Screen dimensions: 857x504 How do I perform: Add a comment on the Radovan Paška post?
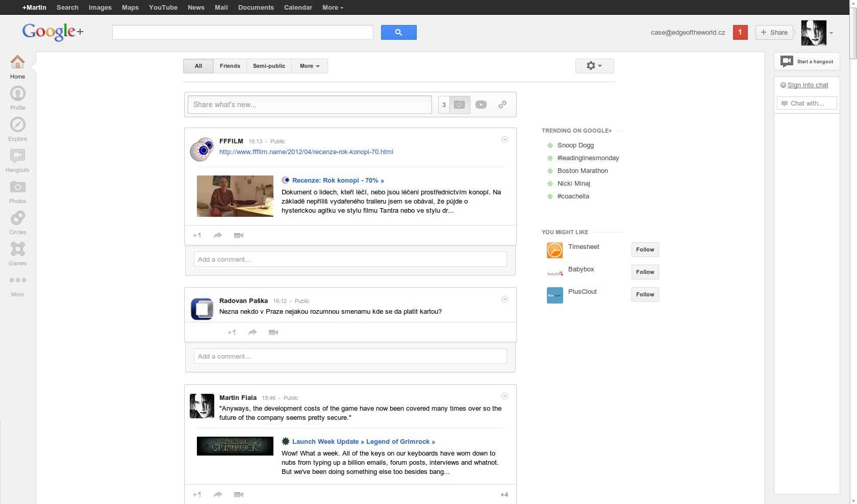pos(350,356)
